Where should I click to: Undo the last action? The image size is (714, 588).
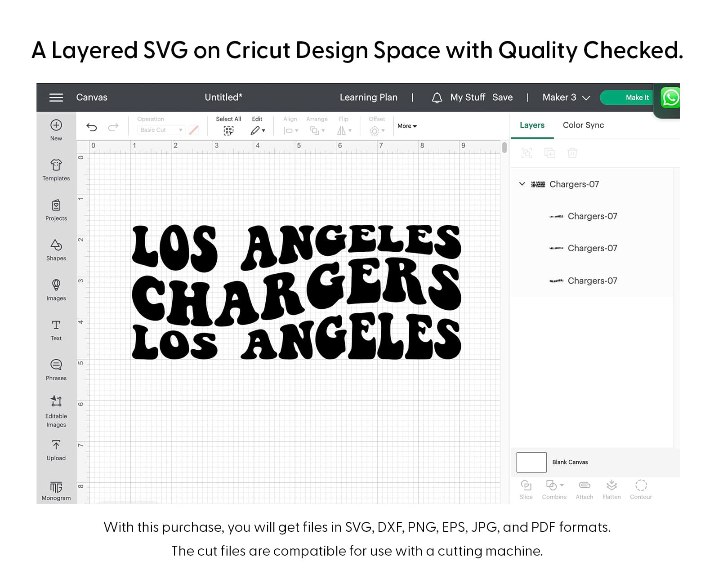(92, 127)
